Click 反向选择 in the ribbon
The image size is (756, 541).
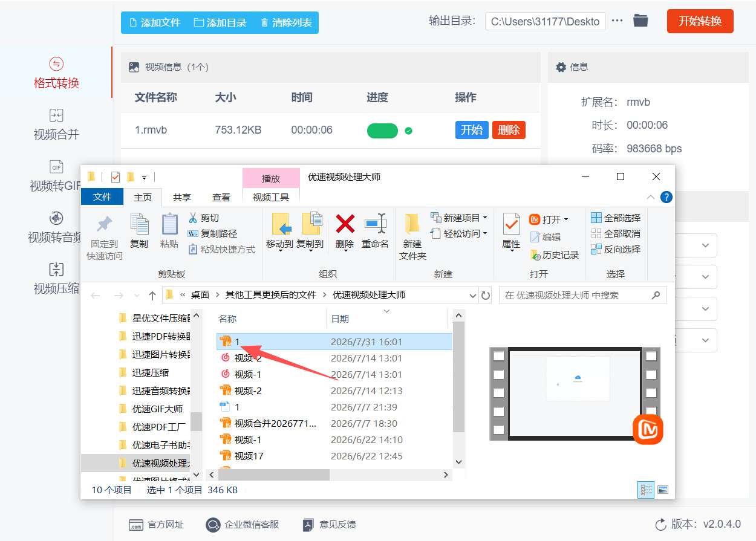pyautogui.click(x=616, y=249)
